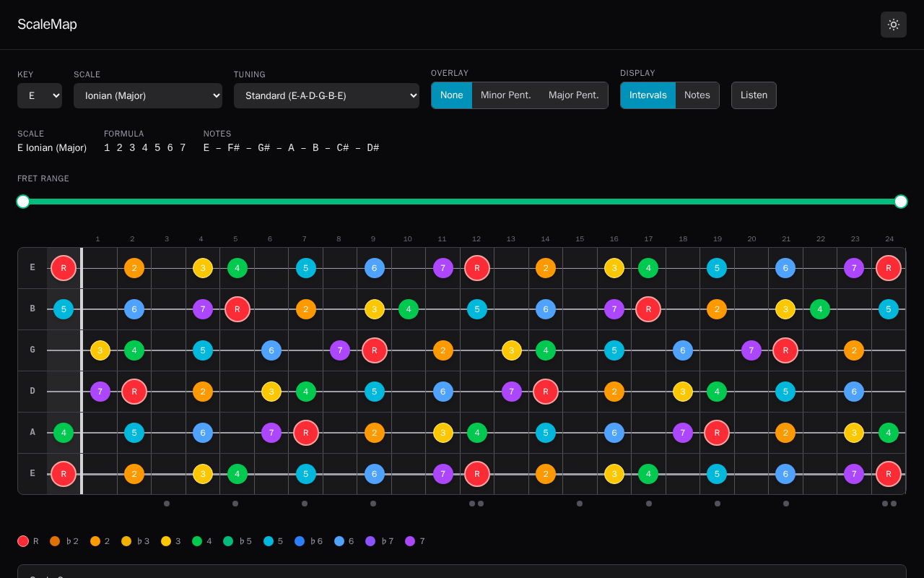
Task: Click root marker on B string fret 5
Action: [x=237, y=309]
